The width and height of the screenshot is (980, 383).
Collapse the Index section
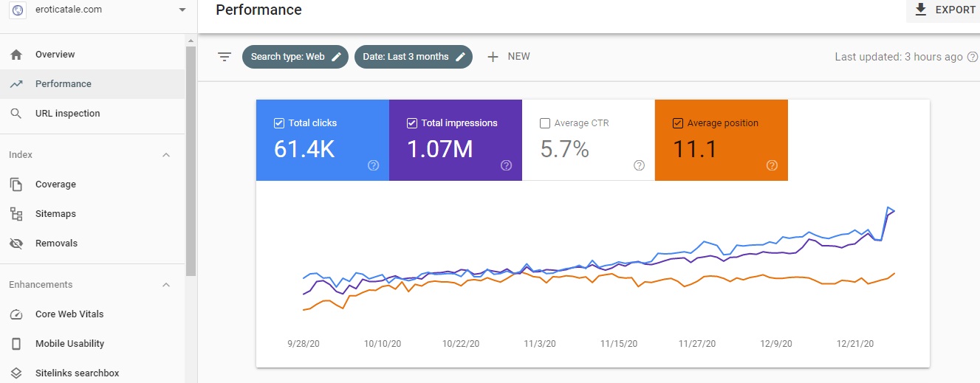click(x=166, y=155)
